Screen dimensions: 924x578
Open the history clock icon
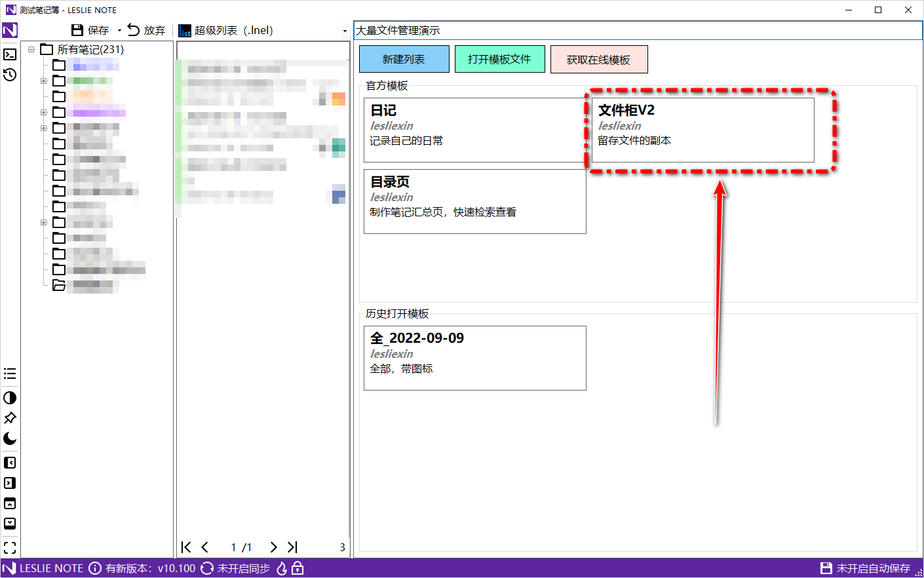10,75
